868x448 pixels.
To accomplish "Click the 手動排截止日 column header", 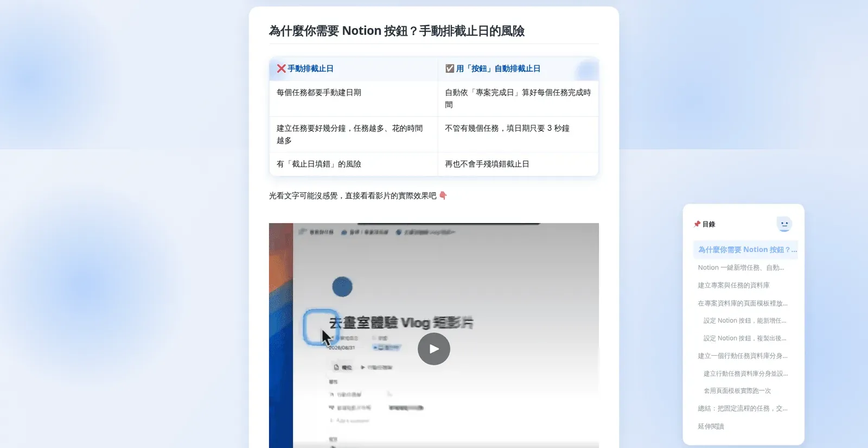I will 353,68.
